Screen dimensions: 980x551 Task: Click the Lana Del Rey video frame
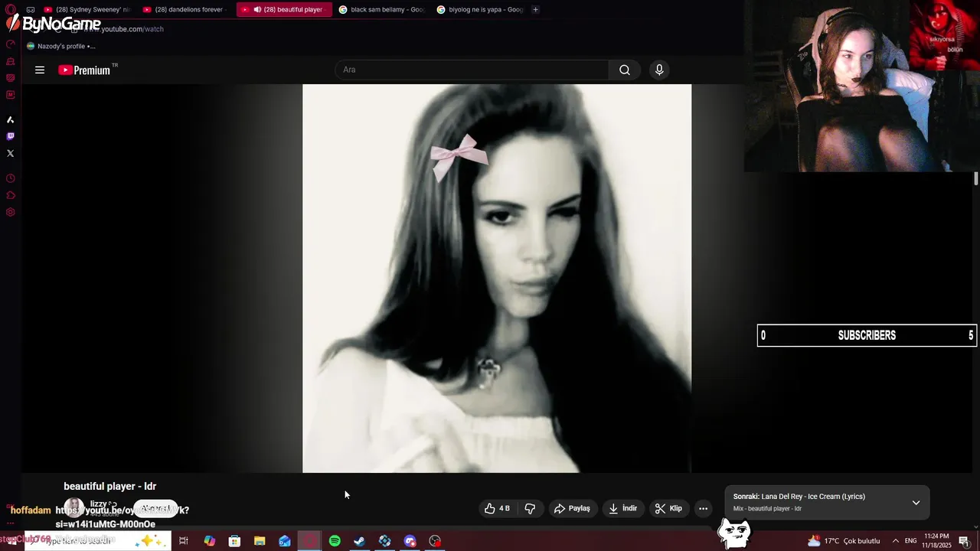(x=497, y=279)
